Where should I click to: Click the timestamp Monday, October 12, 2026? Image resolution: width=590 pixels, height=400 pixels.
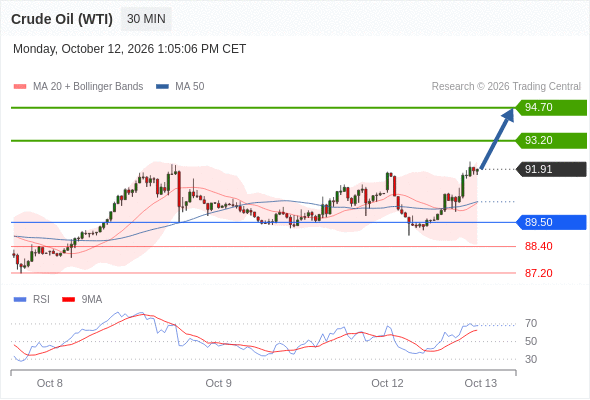point(129,49)
